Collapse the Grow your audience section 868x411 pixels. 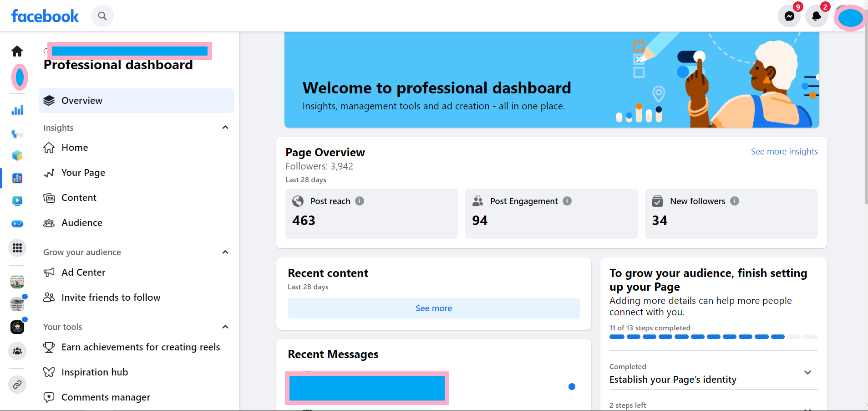(x=225, y=252)
